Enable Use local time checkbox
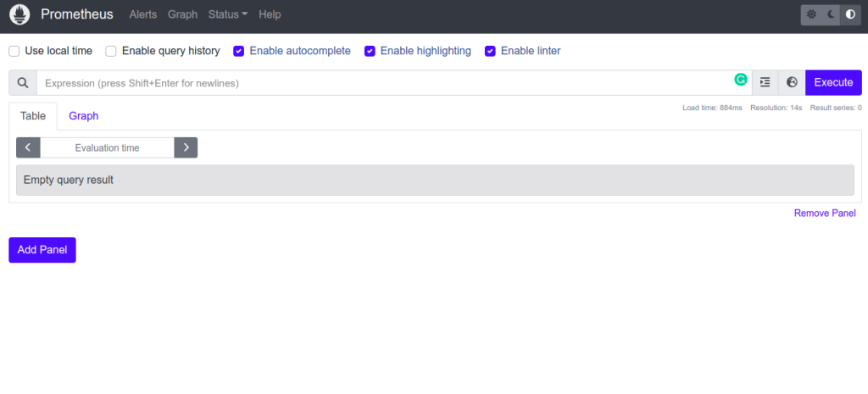868x394 pixels. pos(14,51)
